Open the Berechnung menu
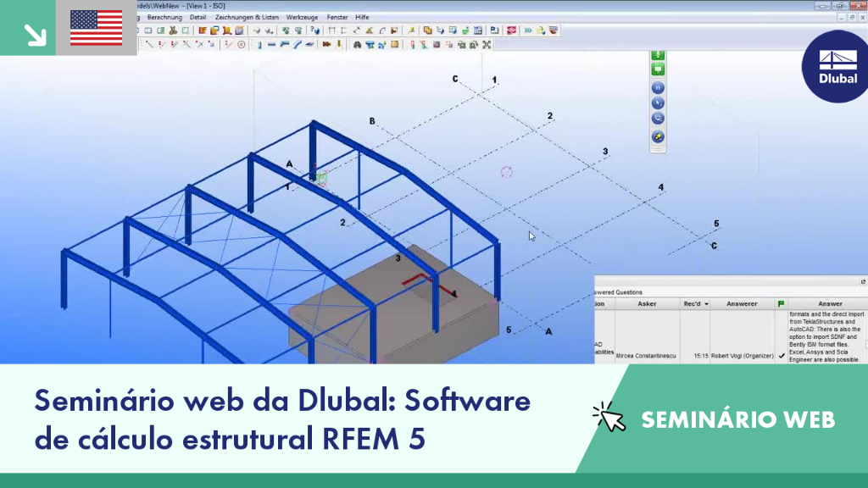 point(164,17)
